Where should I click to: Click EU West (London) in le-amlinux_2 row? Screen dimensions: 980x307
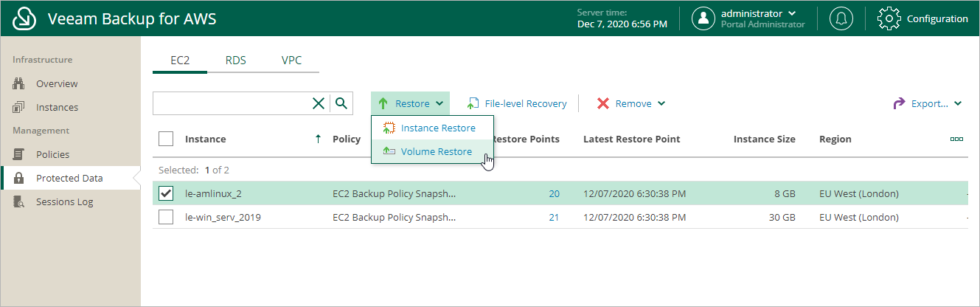coord(859,193)
